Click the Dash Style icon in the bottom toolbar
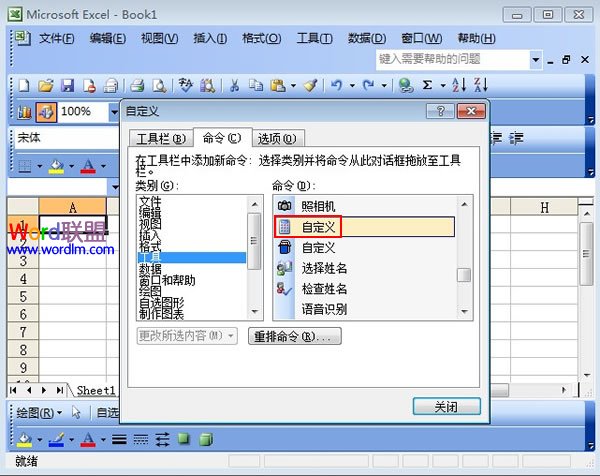Viewport: 600px width, 476px height. click(141, 440)
